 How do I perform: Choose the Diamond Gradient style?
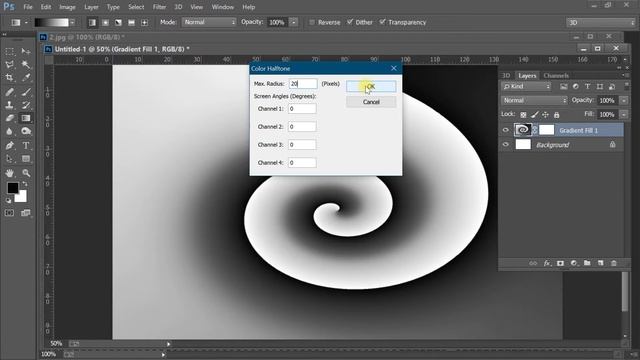[x=144, y=22]
